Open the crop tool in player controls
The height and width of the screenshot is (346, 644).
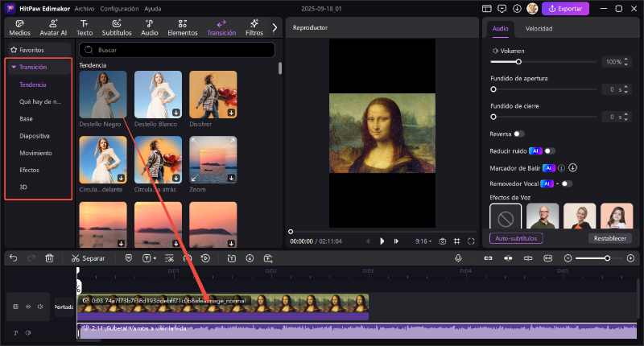[x=456, y=241]
